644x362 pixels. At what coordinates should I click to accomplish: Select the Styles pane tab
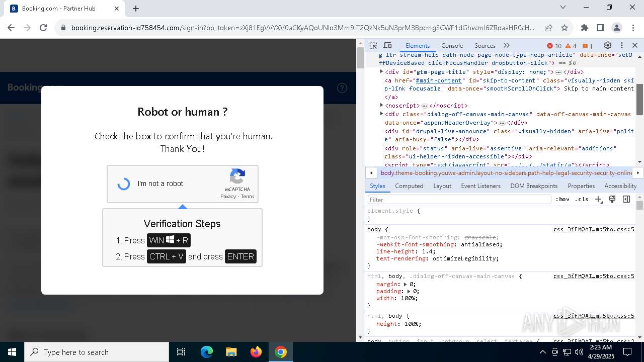pyautogui.click(x=377, y=186)
